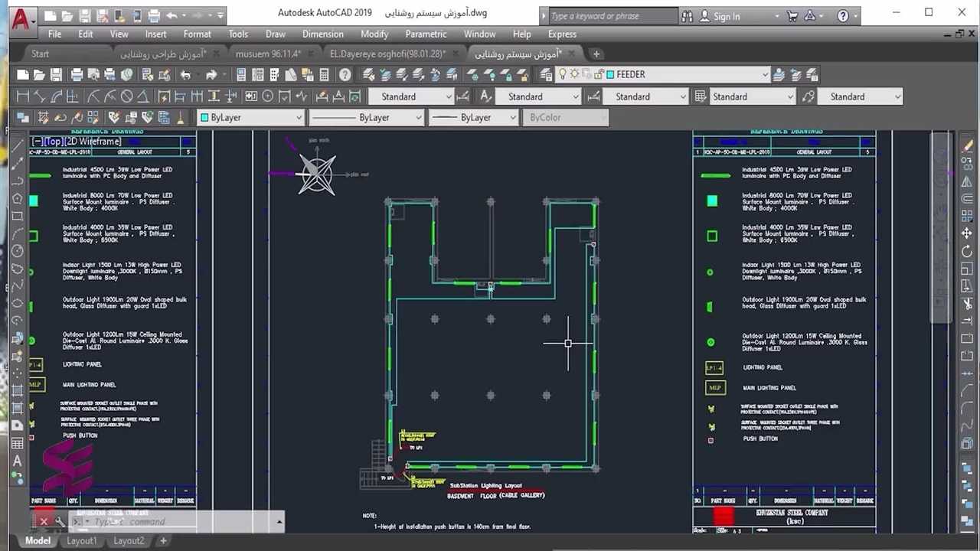The width and height of the screenshot is (980, 551).
Task: Open the ByLayer color dropdown
Action: tap(299, 118)
